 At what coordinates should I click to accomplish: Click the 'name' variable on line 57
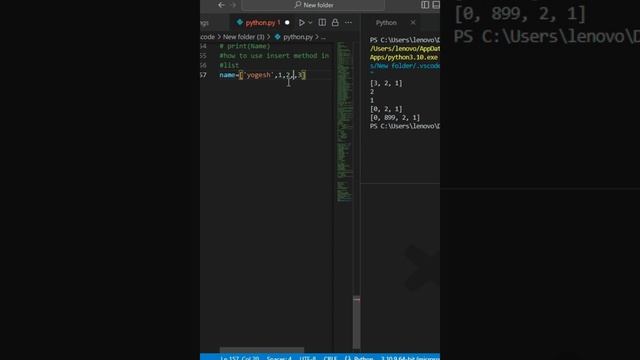227,75
